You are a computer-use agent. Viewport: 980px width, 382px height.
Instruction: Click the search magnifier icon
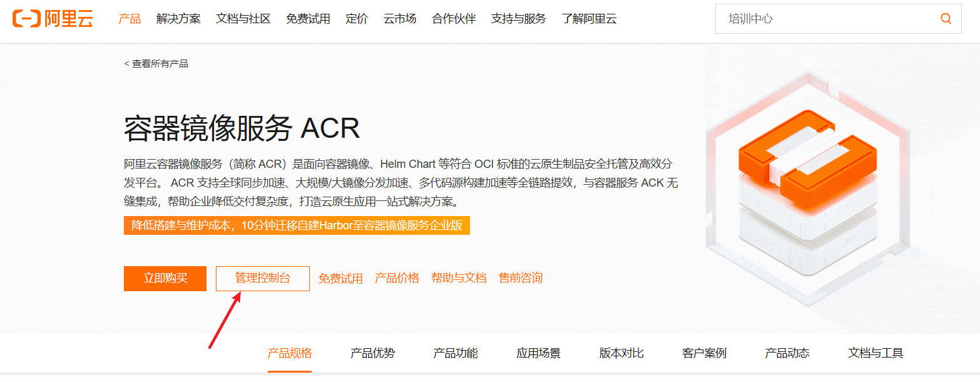(946, 19)
